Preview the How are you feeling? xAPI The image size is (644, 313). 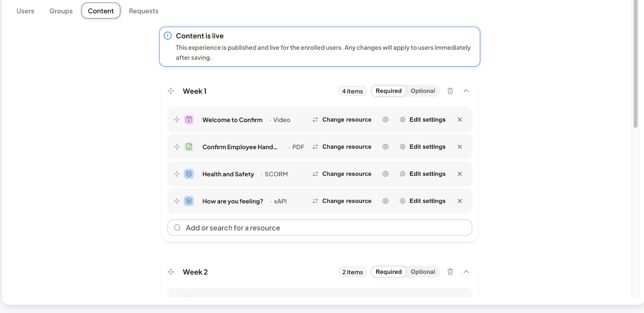[x=386, y=201]
